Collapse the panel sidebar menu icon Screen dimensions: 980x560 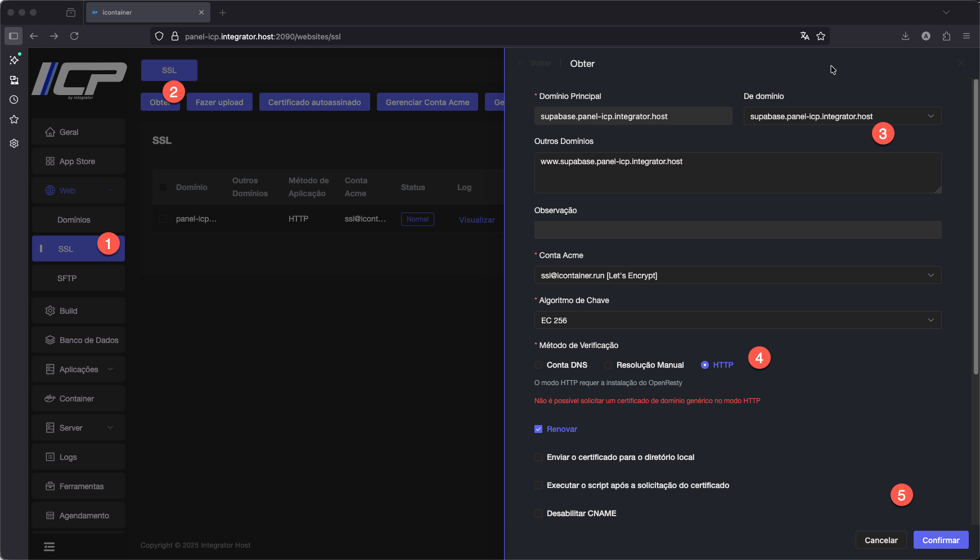click(x=50, y=547)
